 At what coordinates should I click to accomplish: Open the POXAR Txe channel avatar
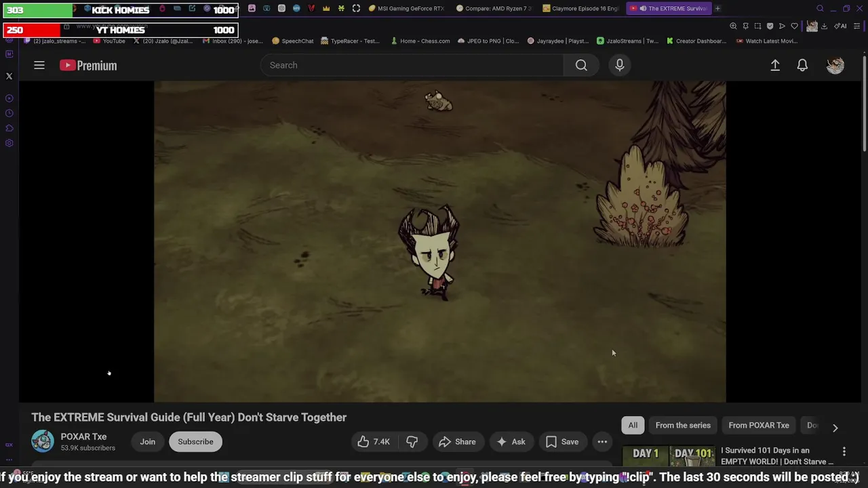(x=42, y=442)
